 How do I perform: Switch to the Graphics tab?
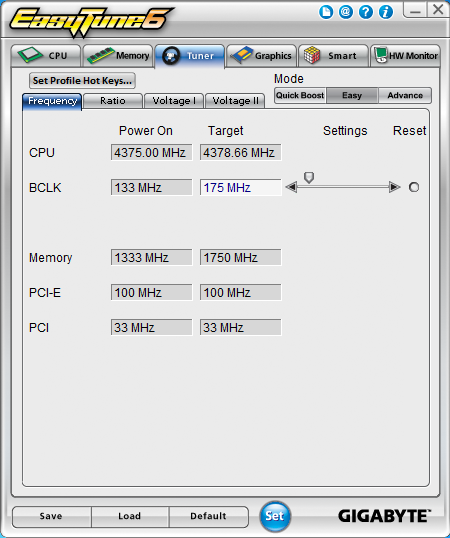pos(261,56)
